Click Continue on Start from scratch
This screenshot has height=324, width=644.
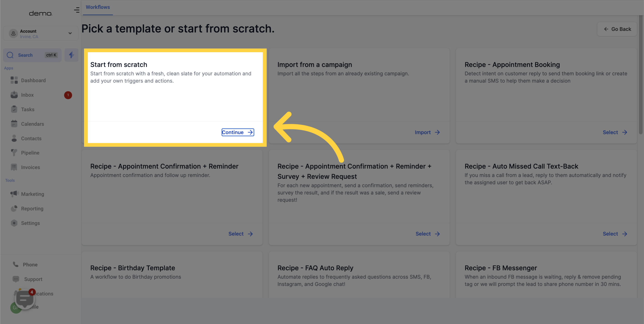pyautogui.click(x=238, y=133)
